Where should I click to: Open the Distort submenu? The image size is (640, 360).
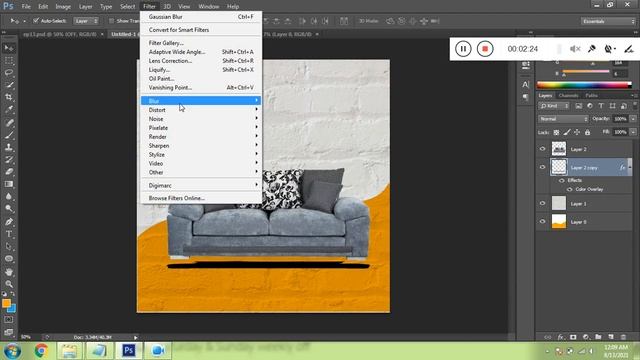coord(201,110)
